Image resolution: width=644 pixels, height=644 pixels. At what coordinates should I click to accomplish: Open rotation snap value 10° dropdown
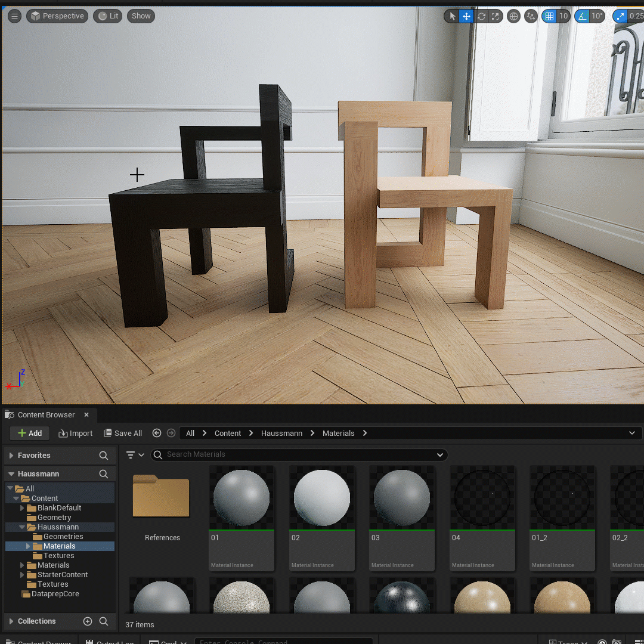tap(597, 16)
